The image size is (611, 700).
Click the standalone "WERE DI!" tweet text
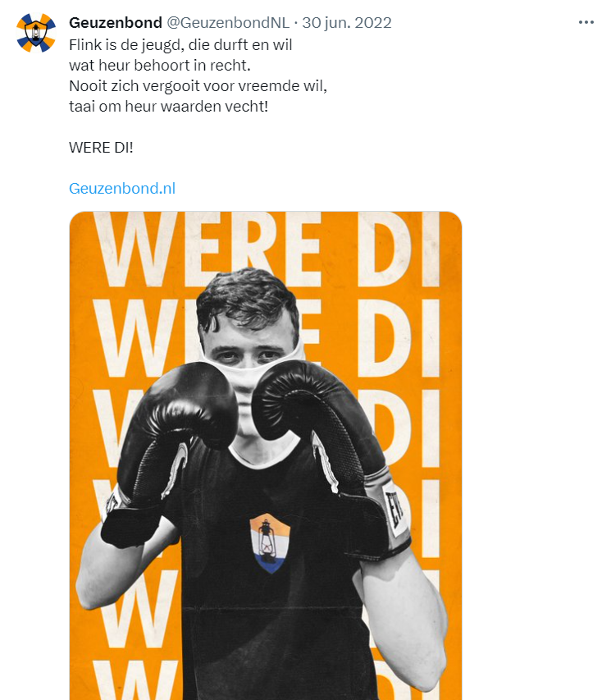pos(102,148)
